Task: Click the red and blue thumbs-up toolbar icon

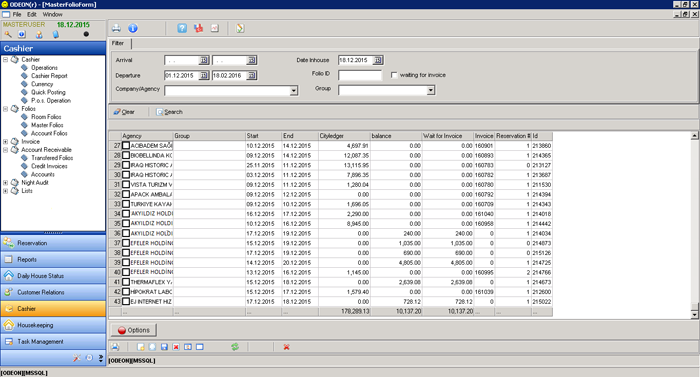Action: point(199,29)
